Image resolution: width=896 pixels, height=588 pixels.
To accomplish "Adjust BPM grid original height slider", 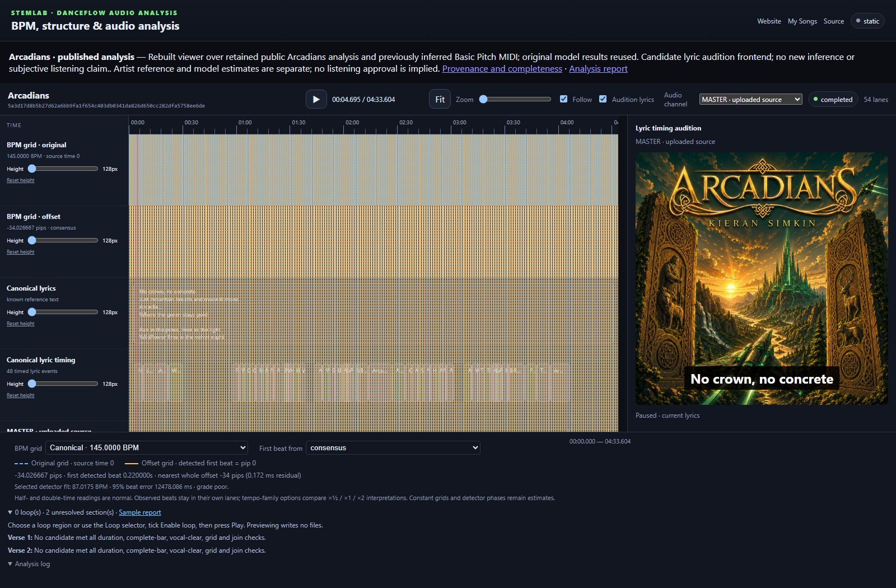I will click(63, 169).
